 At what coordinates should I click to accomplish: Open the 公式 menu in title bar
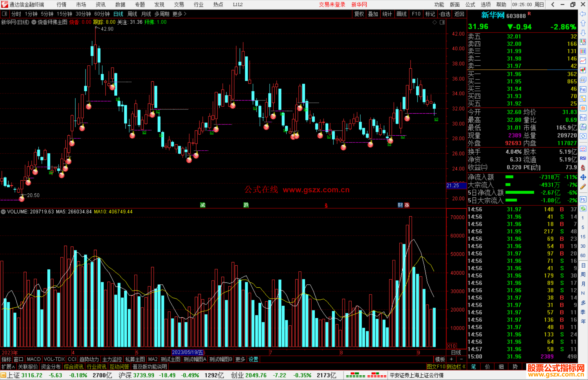pos(470,4)
